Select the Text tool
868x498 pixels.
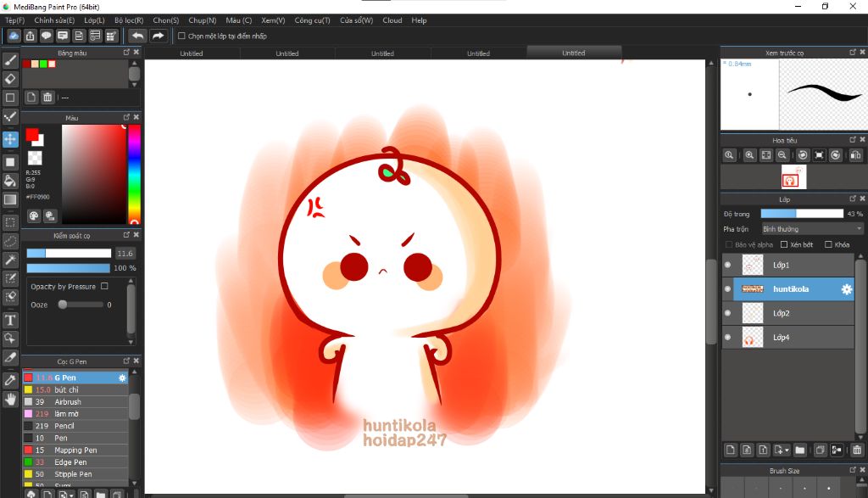pos(10,320)
